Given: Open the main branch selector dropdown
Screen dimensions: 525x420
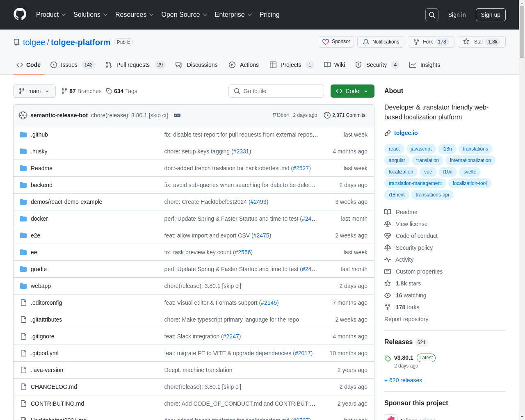Looking at the screenshot, I should click(x=34, y=91).
